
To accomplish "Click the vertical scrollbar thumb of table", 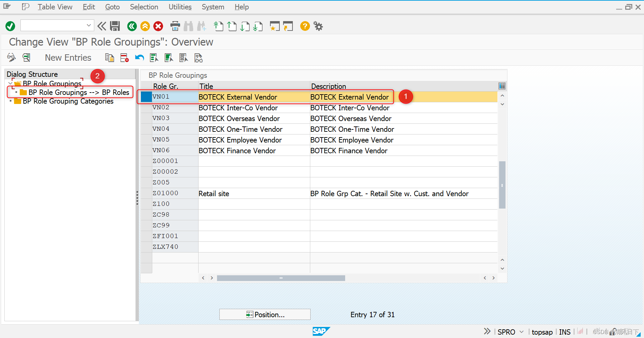I will point(502,185).
